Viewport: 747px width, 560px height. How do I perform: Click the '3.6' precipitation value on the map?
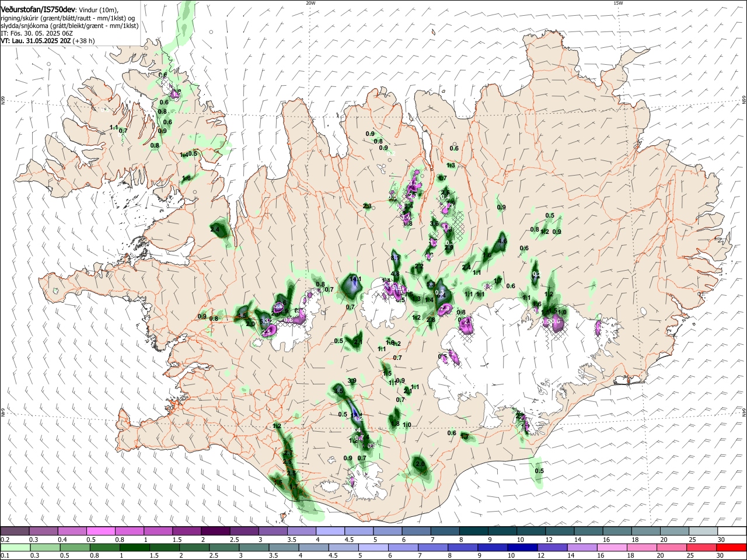(x=434, y=223)
